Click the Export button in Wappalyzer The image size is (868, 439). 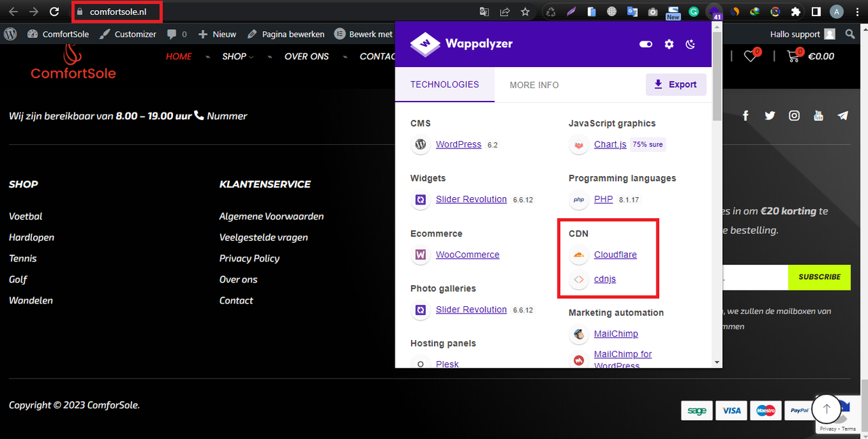click(x=675, y=85)
